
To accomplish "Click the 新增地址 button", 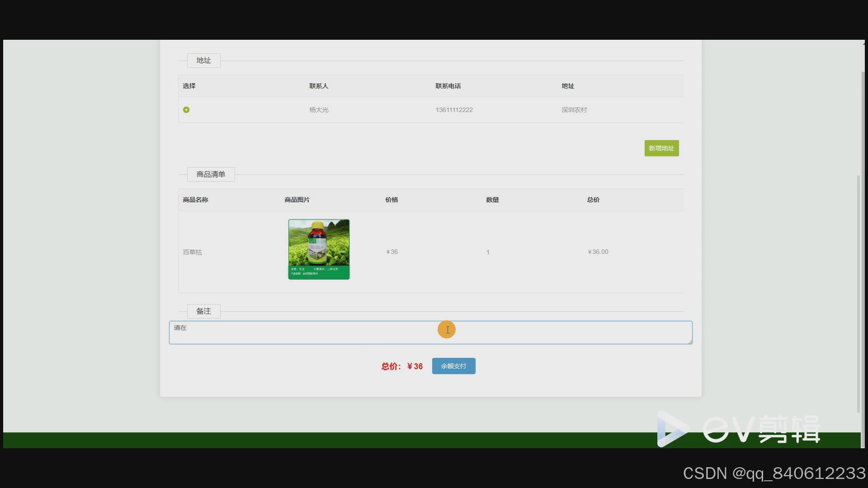I will pyautogui.click(x=661, y=148).
